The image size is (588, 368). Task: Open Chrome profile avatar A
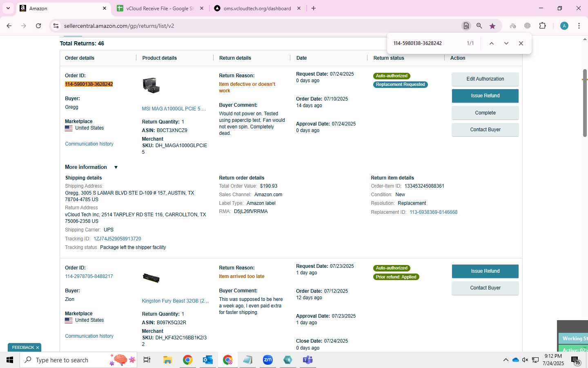(x=564, y=26)
